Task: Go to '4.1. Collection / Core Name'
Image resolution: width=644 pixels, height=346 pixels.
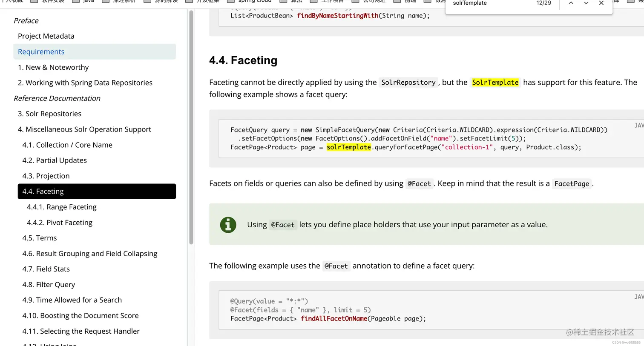Action: point(67,145)
